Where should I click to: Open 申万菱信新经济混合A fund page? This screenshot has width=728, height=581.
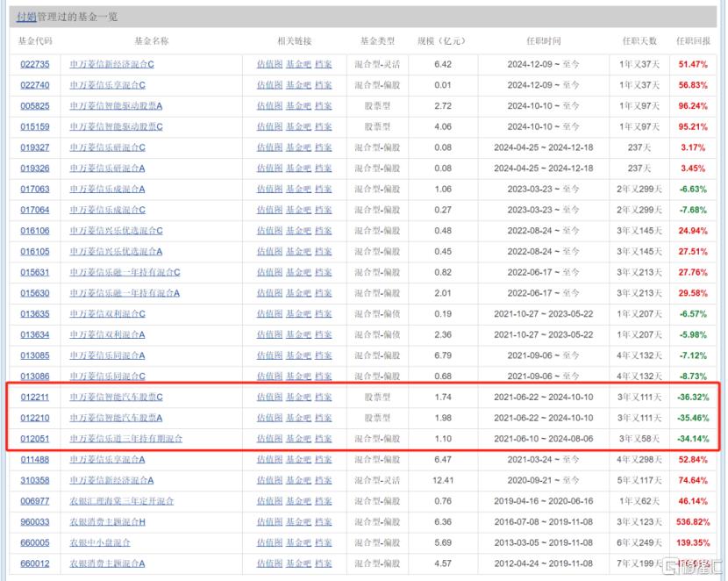[x=111, y=480]
